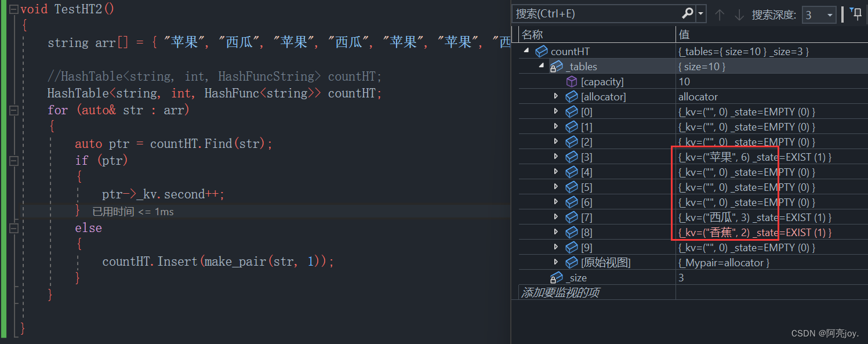The height and width of the screenshot is (344, 868).
Task: Click the watch search input field
Action: (597, 14)
